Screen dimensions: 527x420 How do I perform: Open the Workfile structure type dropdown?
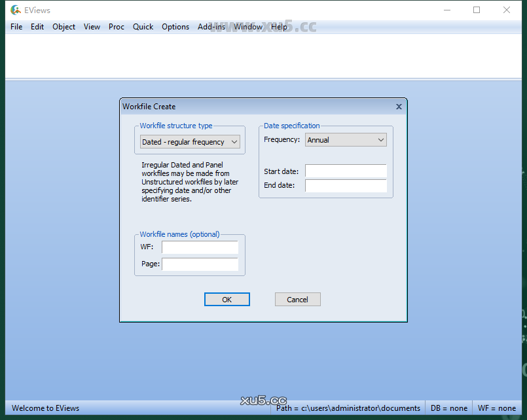[190, 142]
